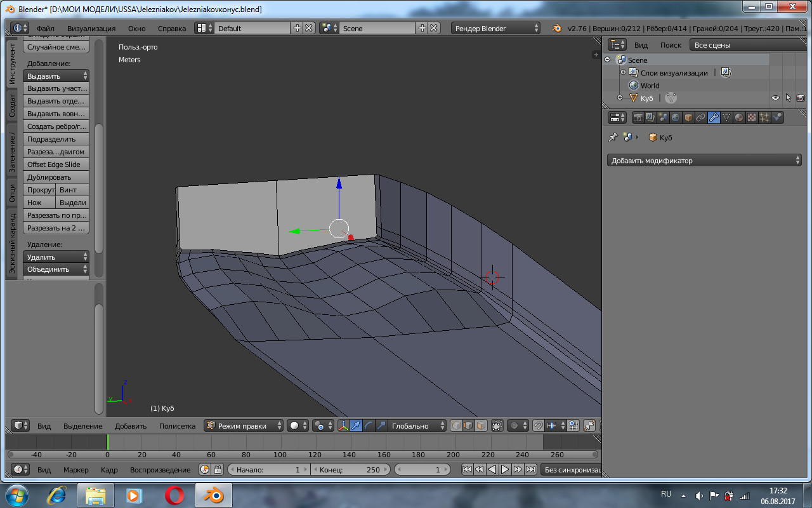Expand the Слои визуализации tree item
Image resolution: width=812 pixels, height=508 pixels.
pyautogui.click(x=623, y=73)
